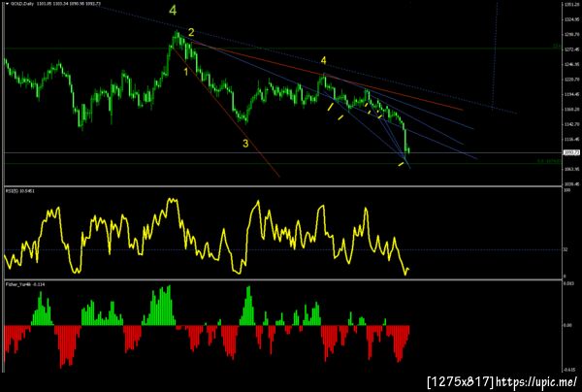Click the 1272.45 price scale value
This screenshot has height=392, width=582.
point(572,49)
